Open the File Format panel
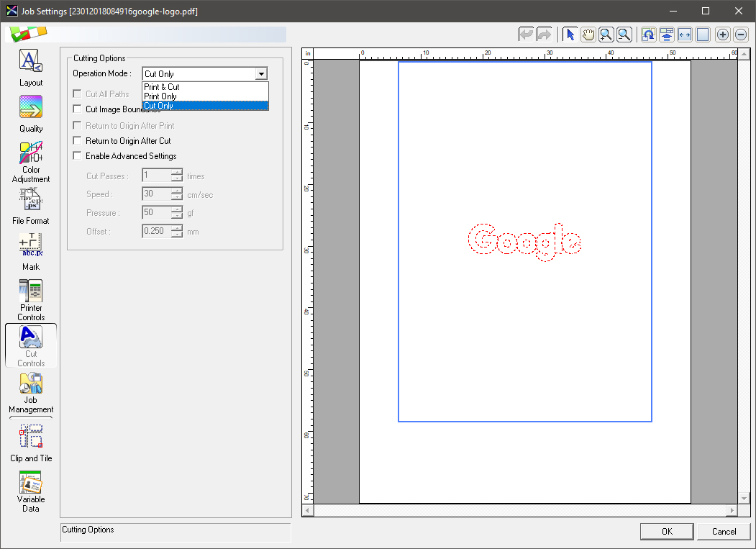 click(x=31, y=207)
